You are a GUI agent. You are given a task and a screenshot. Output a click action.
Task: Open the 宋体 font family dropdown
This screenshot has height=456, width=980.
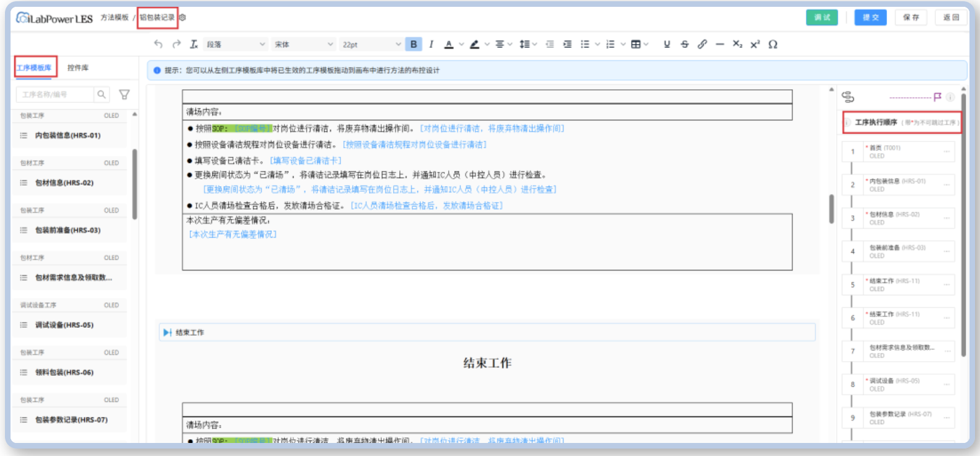click(x=304, y=44)
